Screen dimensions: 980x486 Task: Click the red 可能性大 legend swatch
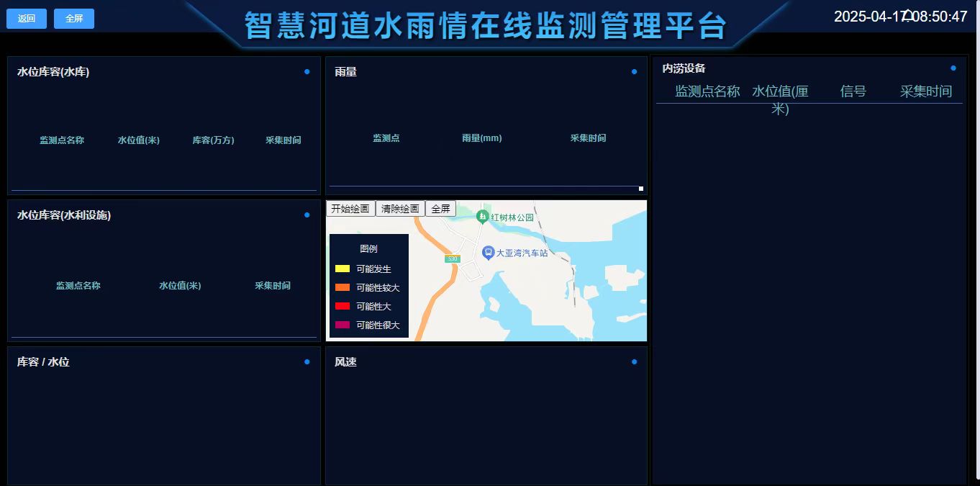click(342, 306)
